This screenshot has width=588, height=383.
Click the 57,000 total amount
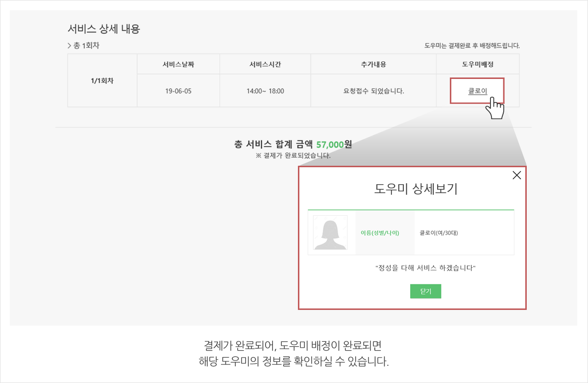click(x=330, y=145)
